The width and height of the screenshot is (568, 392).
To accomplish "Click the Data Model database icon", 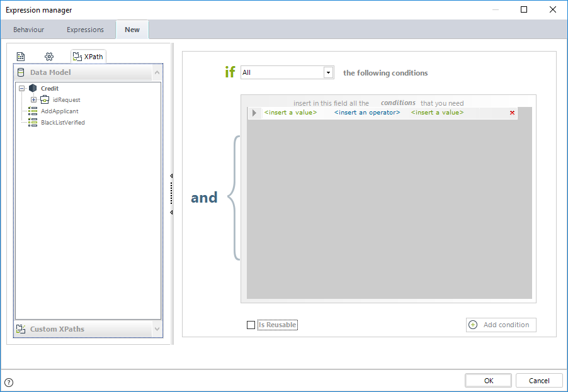I will 21,72.
